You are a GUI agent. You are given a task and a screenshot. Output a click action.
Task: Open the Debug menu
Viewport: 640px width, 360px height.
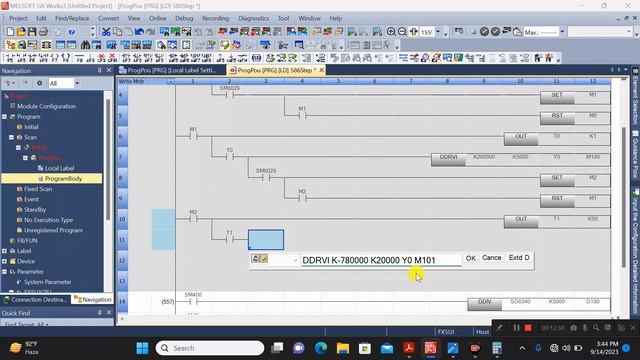184,18
